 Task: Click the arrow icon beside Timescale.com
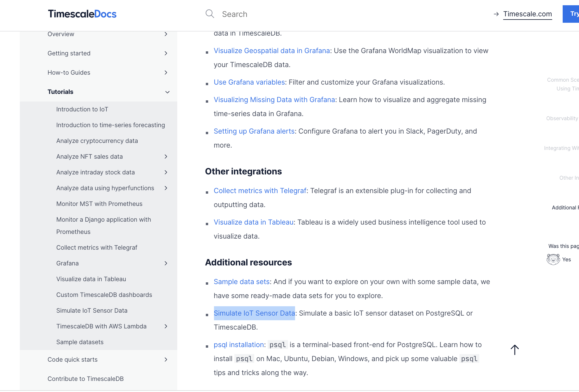click(x=496, y=14)
